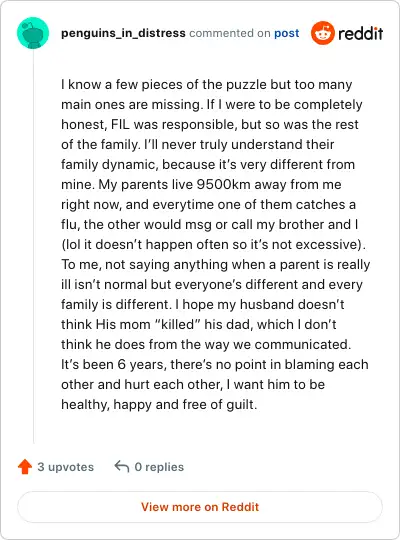Click the parenthetical starting "(lol it doesn't happen"
Image resolution: width=400 pixels, height=540 pixels.
(214, 245)
